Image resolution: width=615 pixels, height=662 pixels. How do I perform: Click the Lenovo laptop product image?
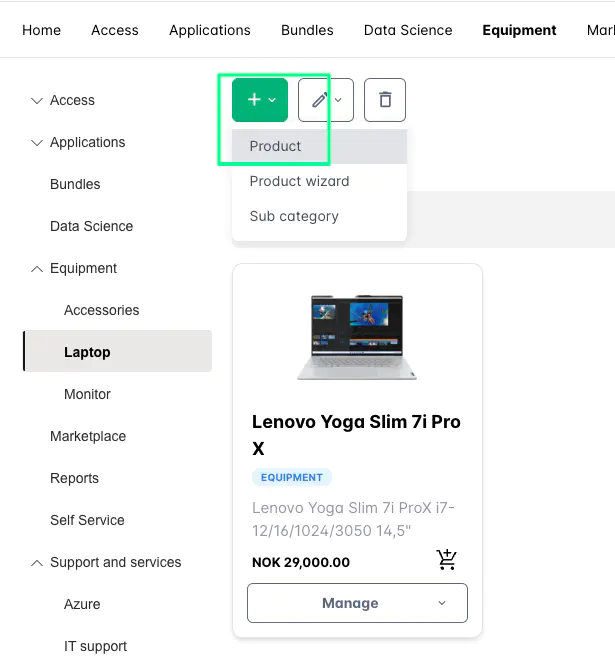click(357, 337)
